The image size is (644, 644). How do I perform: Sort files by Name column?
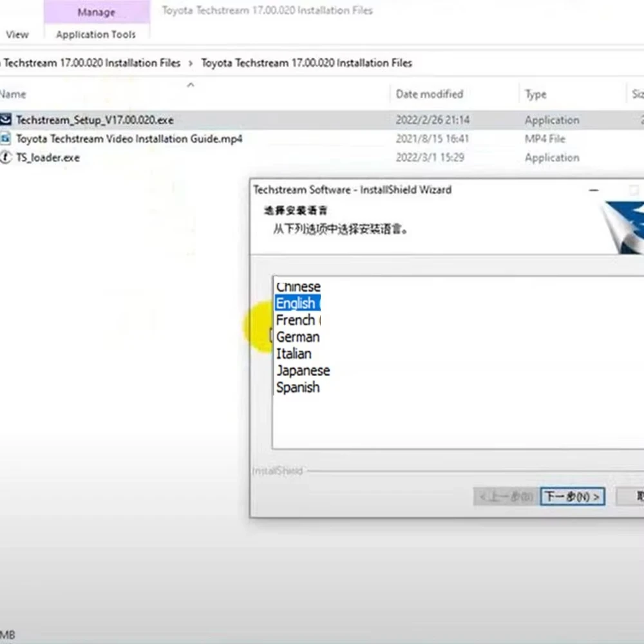coord(13,94)
